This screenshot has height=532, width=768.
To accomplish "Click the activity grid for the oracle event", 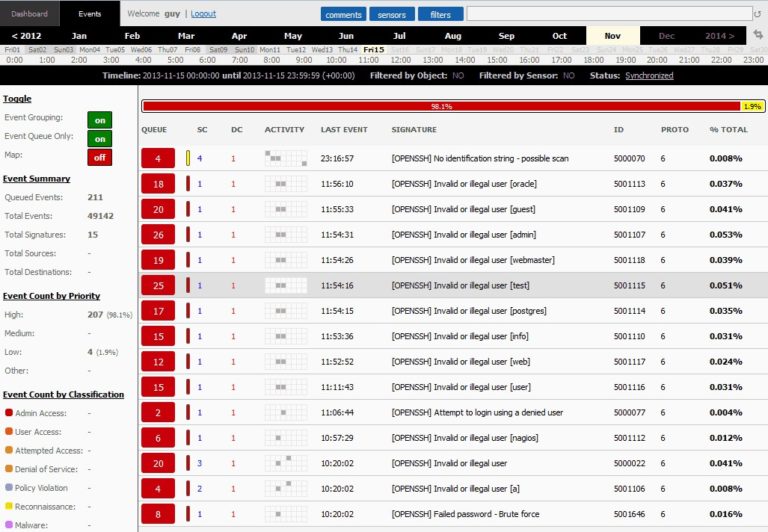I will tap(285, 184).
